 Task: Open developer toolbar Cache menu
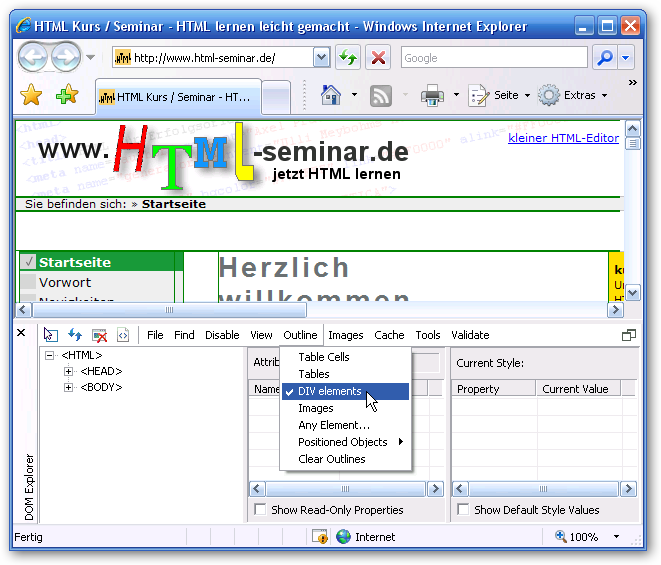(x=389, y=335)
